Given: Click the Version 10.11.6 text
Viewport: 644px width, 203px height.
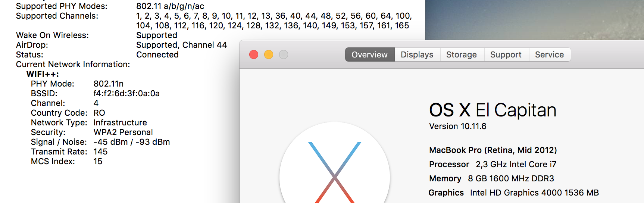Looking at the screenshot, I should (x=458, y=126).
